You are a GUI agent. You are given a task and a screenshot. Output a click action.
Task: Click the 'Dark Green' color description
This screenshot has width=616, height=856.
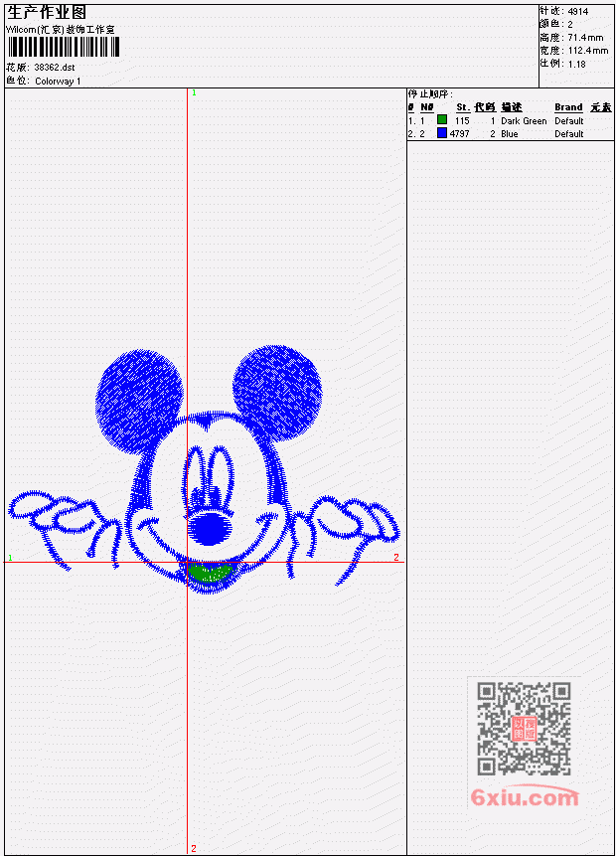point(524,120)
